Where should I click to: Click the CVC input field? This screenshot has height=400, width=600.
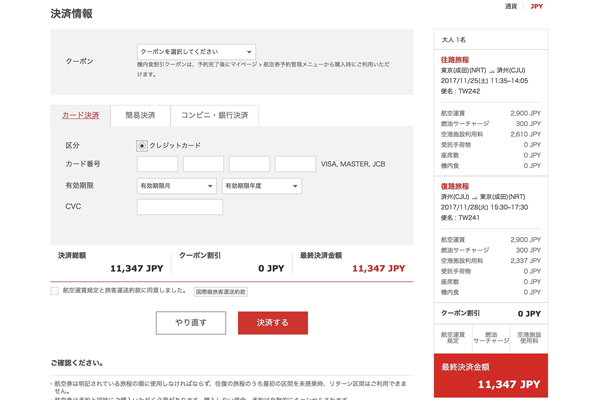(180, 207)
